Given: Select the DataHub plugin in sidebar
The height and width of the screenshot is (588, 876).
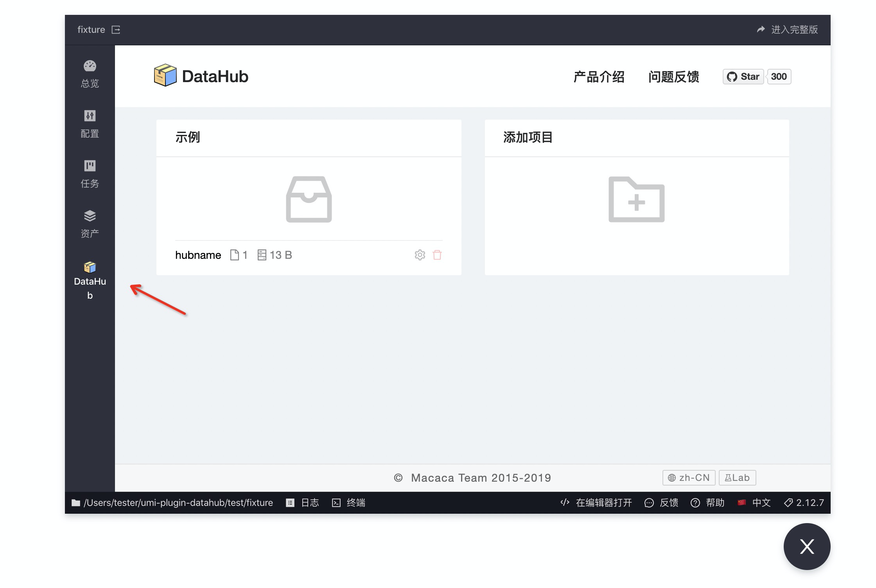Looking at the screenshot, I should click(x=90, y=280).
